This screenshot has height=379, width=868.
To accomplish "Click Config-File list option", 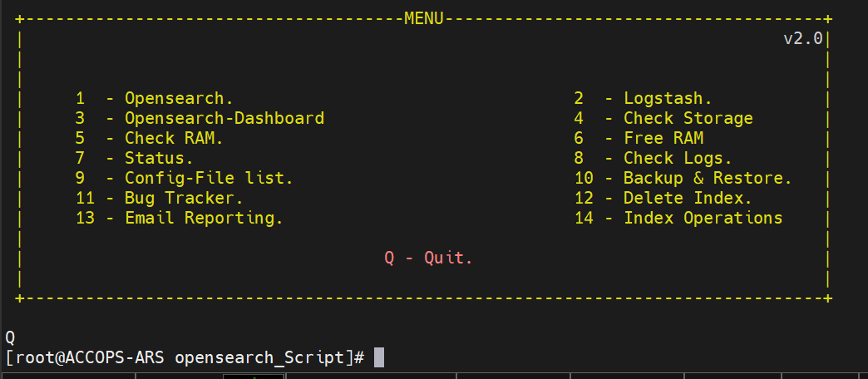I will pos(184,178).
